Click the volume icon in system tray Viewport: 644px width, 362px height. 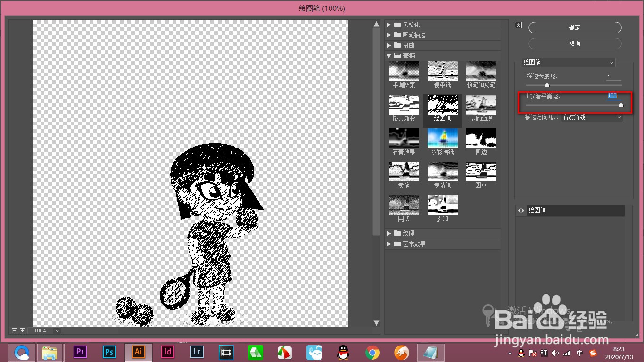555,353
